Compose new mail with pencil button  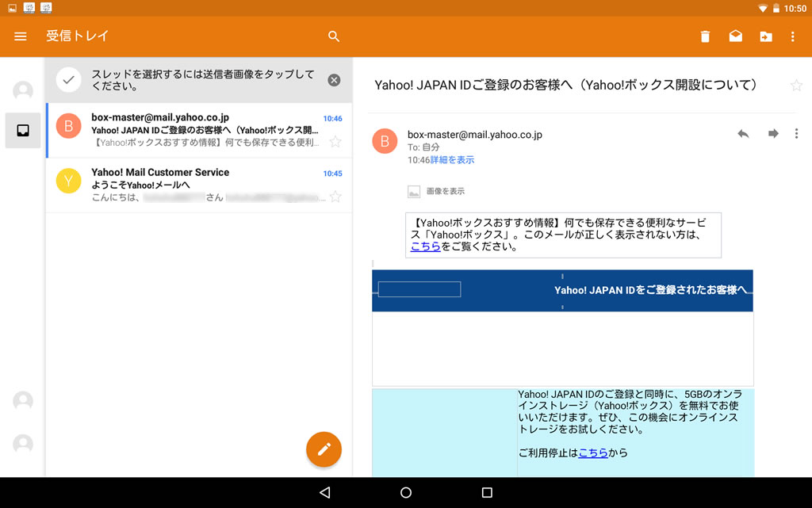tap(324, 449)
